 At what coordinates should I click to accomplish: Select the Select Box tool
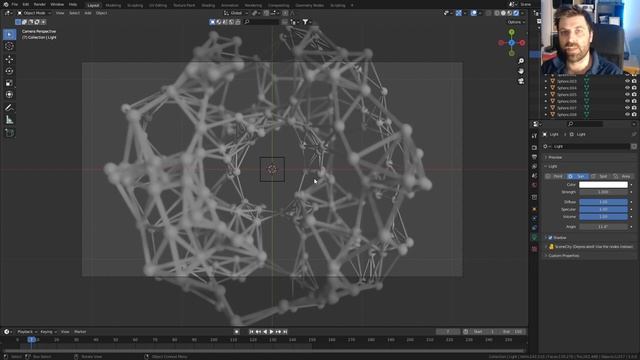tap(9, 35)
